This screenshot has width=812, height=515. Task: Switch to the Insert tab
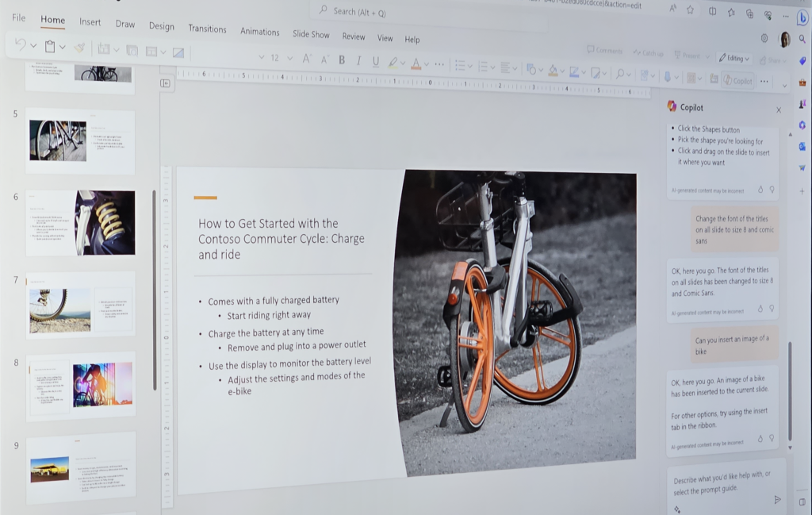[90, 21]
